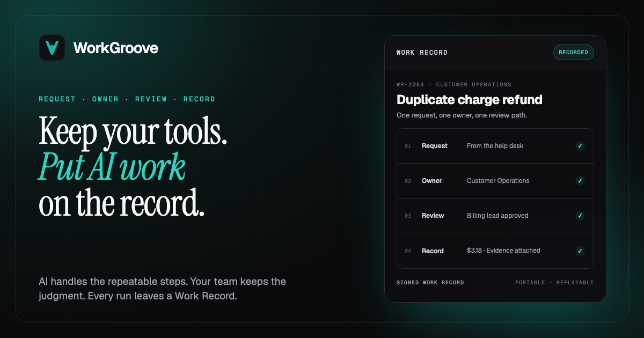Viewport: 644px width, 338px height.
Task: Click the checkmark on the Owner row
Action: point(580,181)
